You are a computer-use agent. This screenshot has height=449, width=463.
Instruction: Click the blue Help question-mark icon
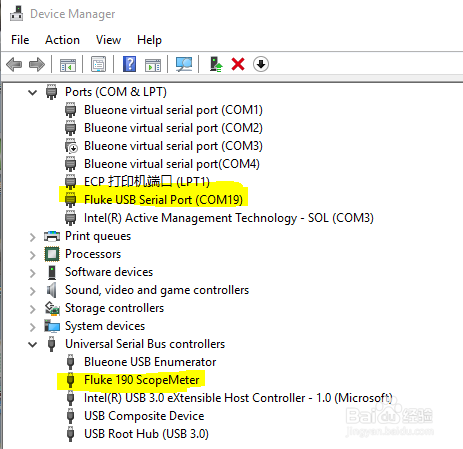[x=129, y=64]
